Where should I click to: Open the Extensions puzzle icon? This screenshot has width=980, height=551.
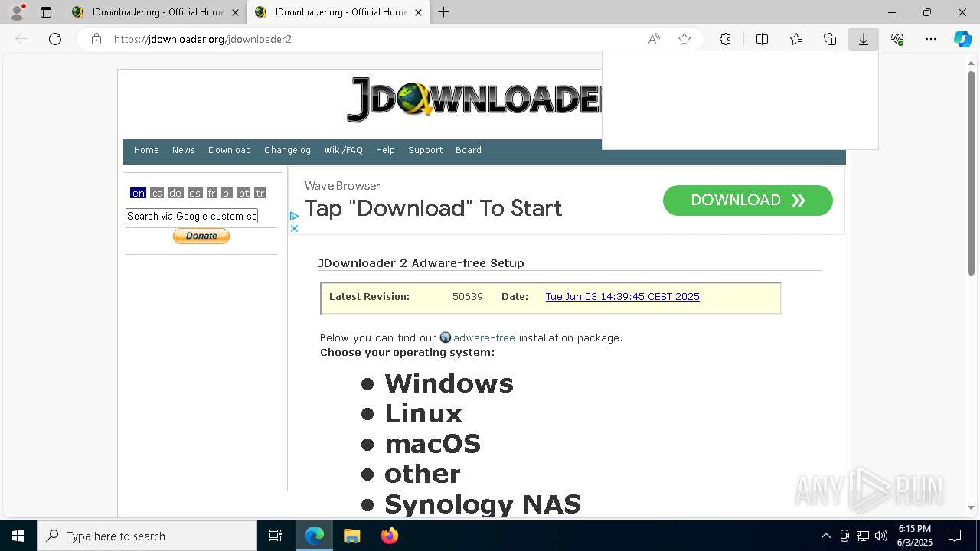725,39
